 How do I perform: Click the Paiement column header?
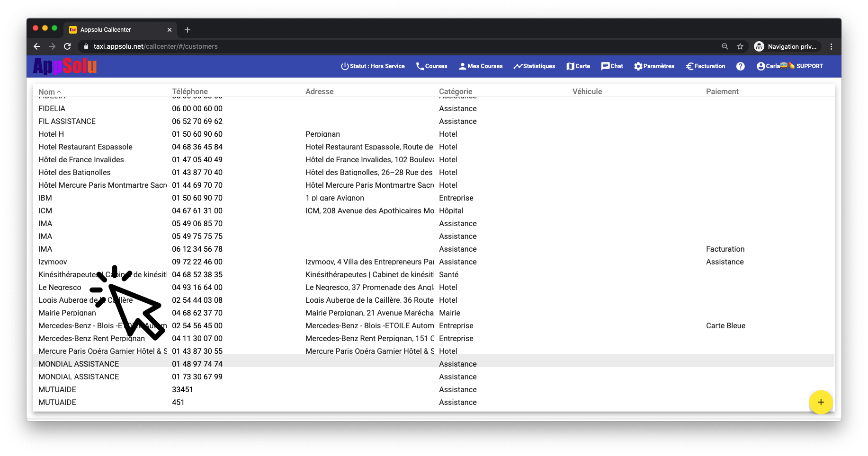coord(722,92)
